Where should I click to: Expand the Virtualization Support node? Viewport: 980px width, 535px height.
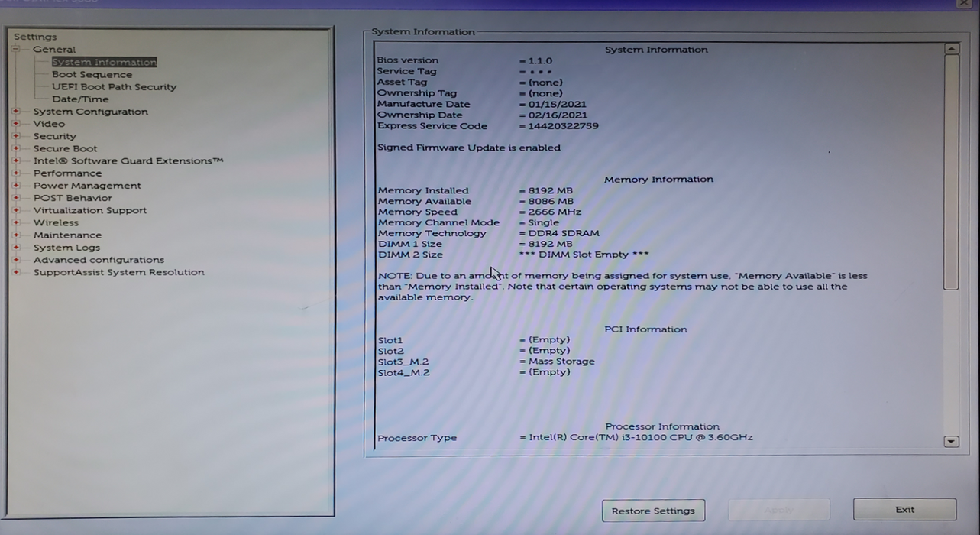[x=16, y=210]
